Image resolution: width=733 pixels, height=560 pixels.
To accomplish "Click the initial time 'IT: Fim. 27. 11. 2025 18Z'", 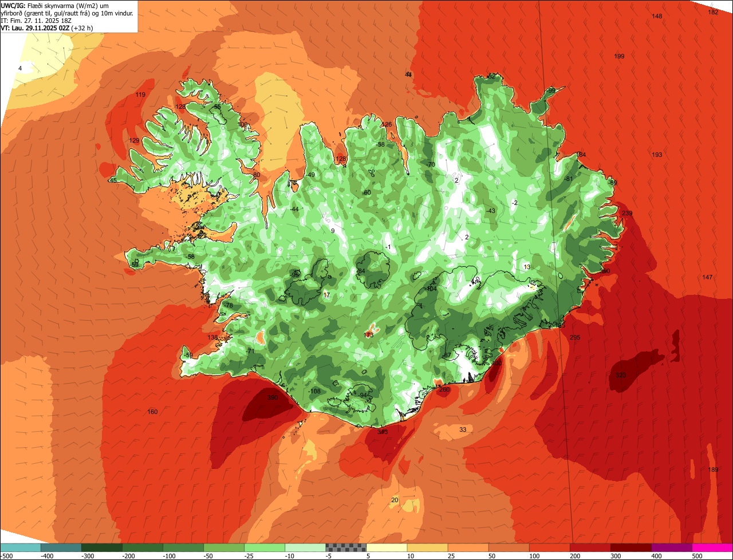I will tap(36, 21).
